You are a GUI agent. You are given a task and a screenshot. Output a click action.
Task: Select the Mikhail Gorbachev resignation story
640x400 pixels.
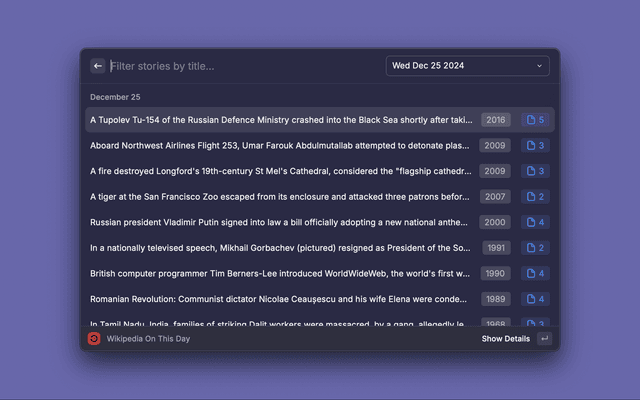[280, 248]
